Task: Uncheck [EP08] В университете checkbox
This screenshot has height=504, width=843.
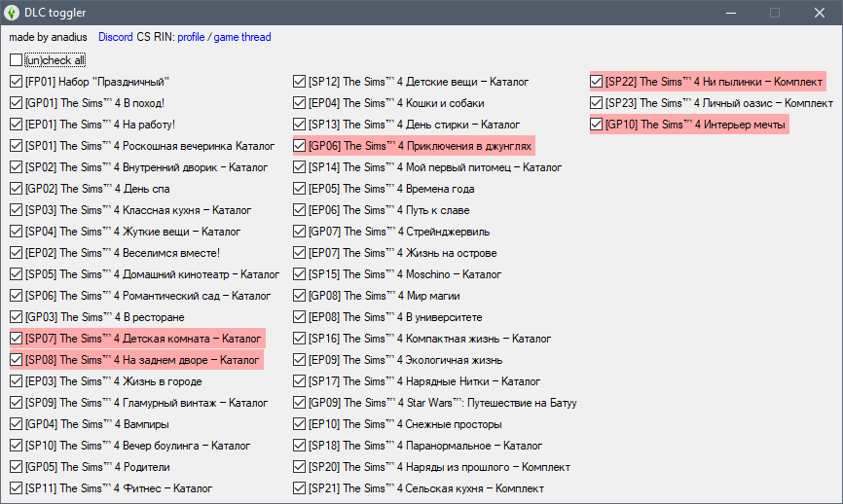Action: pyautogui.click(x=300, y=317)
